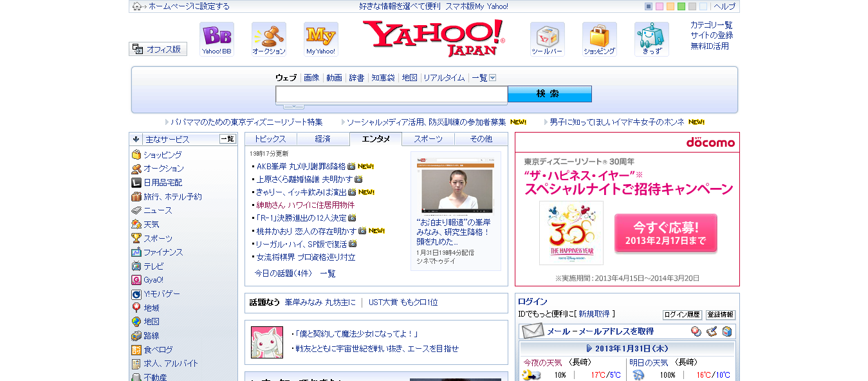Click the pink magical girl avatar thumbnail
868x381 pixels.
pyautogui.click(x=267, y=342)
